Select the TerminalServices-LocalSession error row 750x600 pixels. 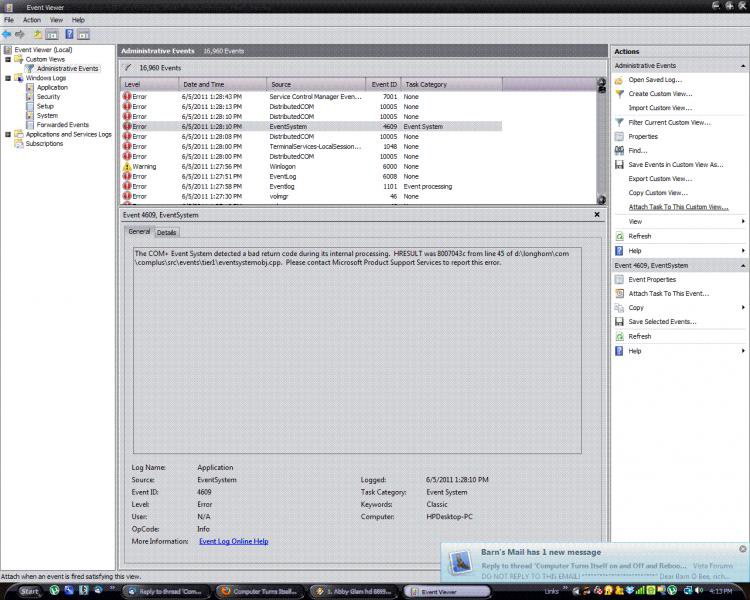(x=311, y=146)
